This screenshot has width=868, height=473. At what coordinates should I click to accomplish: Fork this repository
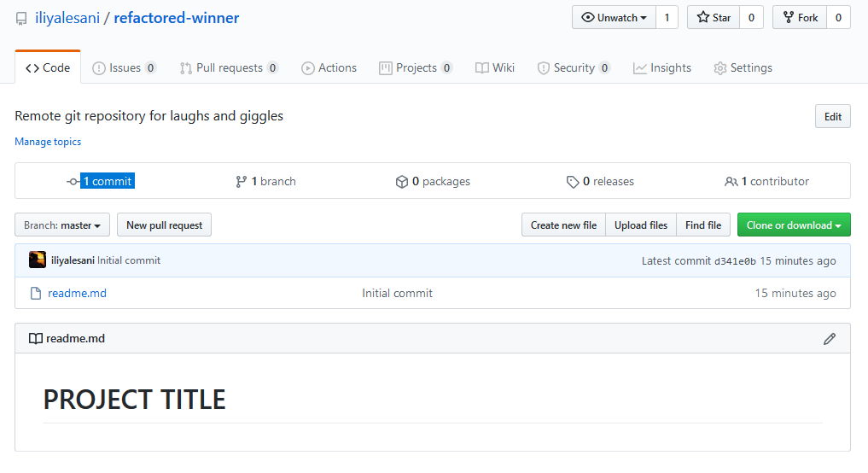[x=800, y=18]
